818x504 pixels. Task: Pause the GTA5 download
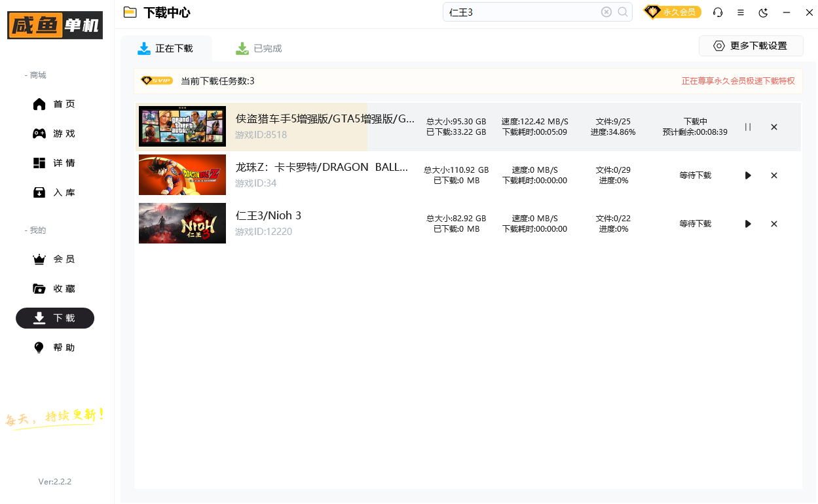point(747,127)
